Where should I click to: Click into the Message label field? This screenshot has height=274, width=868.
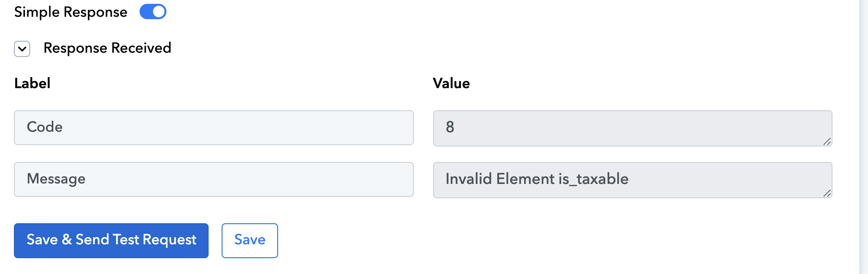[214, 179]
